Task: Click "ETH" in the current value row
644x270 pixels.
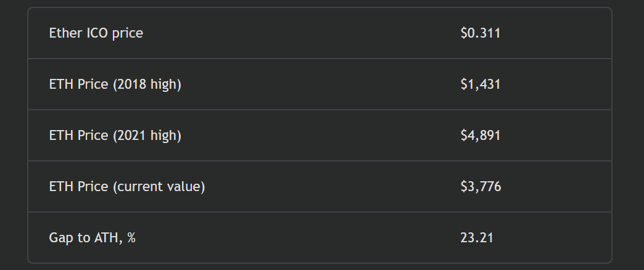Action: (x=61, y=187)
